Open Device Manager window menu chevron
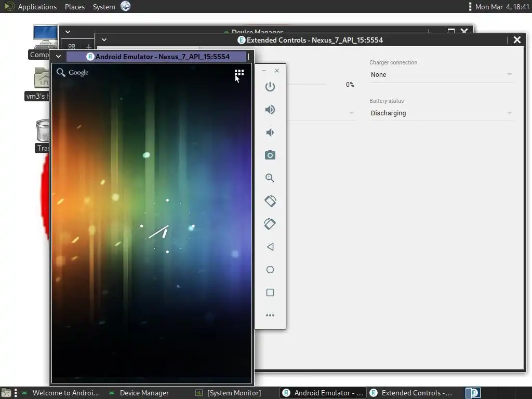The height and width of the screenshot is (399, 532). 68,32
